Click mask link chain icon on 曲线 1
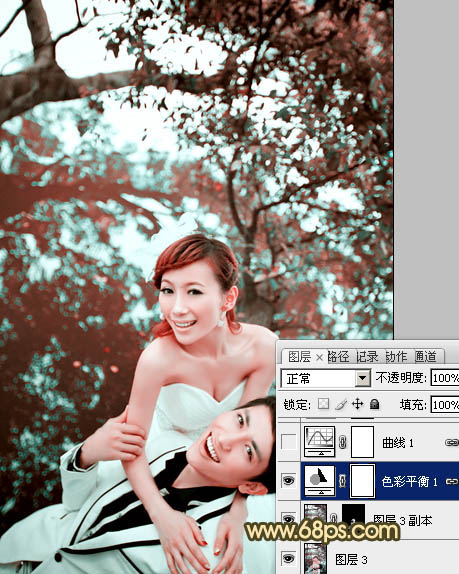The width and height of the screenshot is (459, 574). 343,442
